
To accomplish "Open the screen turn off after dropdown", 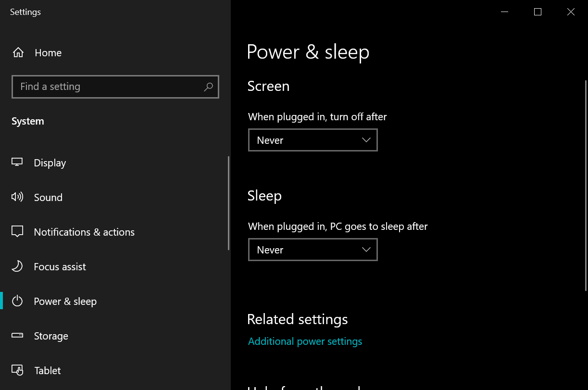I will 313,140.
